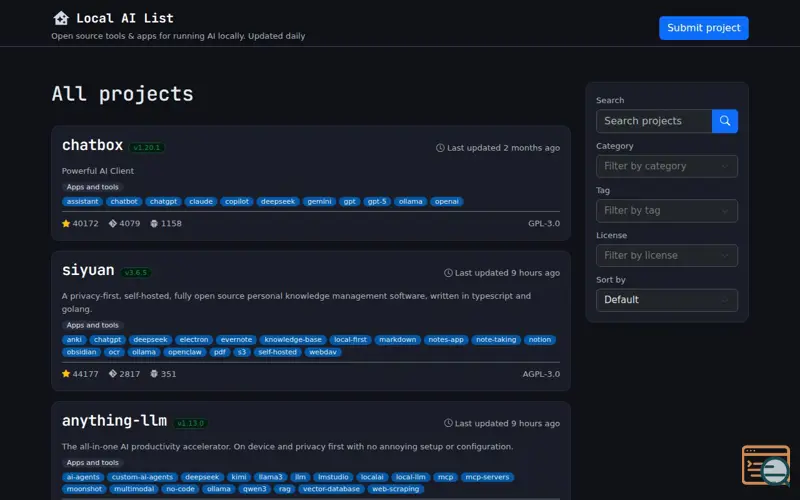The image size is (800, 500).
Task: Click the fork icon on siyuan card
Action: pos(113,374)
